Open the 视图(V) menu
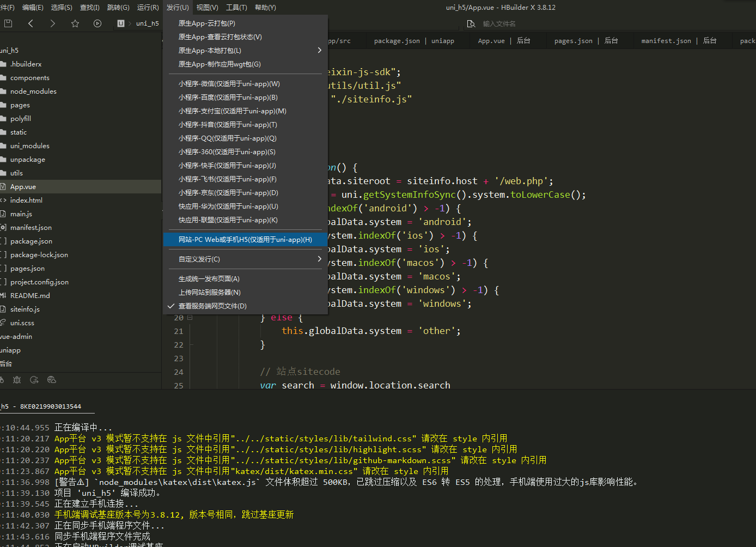This screenshot has width=756, height=547. coord(207,8)
